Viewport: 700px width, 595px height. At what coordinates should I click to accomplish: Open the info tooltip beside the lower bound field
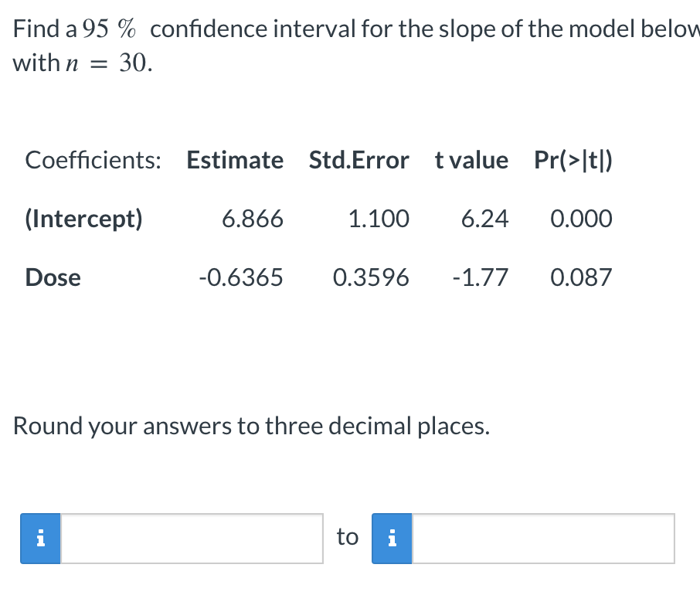point(39,538)
